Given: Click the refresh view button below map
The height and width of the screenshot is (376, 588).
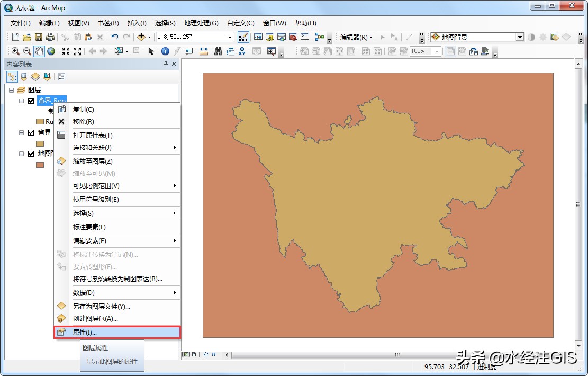Looking at the screenshot, I should 205,354.
